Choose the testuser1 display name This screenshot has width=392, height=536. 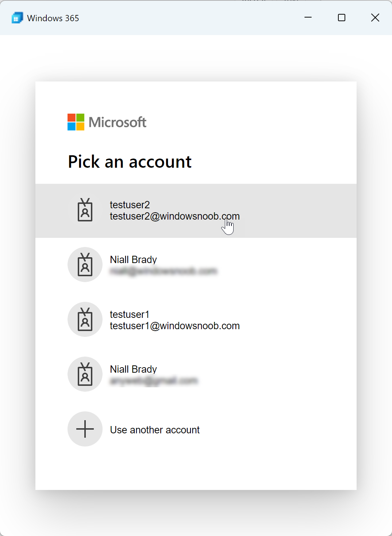point(130,314)
